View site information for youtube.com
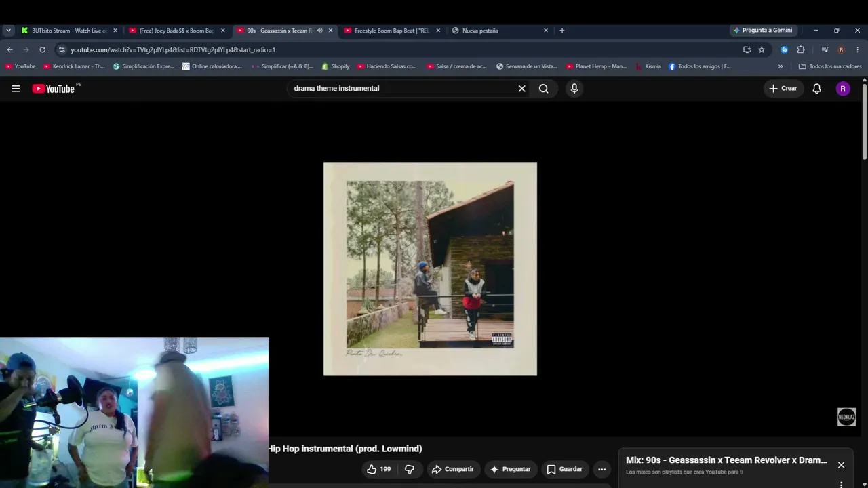Screen dimensions: 868x488 point(62,49)
